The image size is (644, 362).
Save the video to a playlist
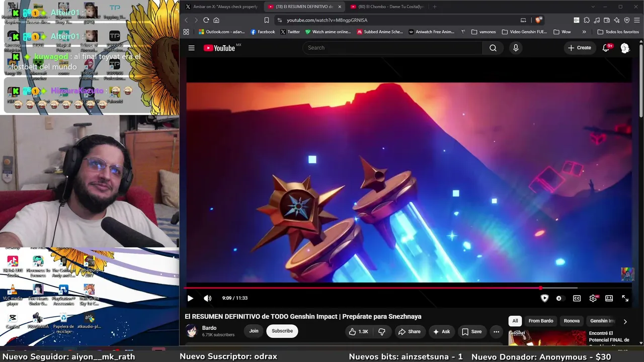coord(472,331)
